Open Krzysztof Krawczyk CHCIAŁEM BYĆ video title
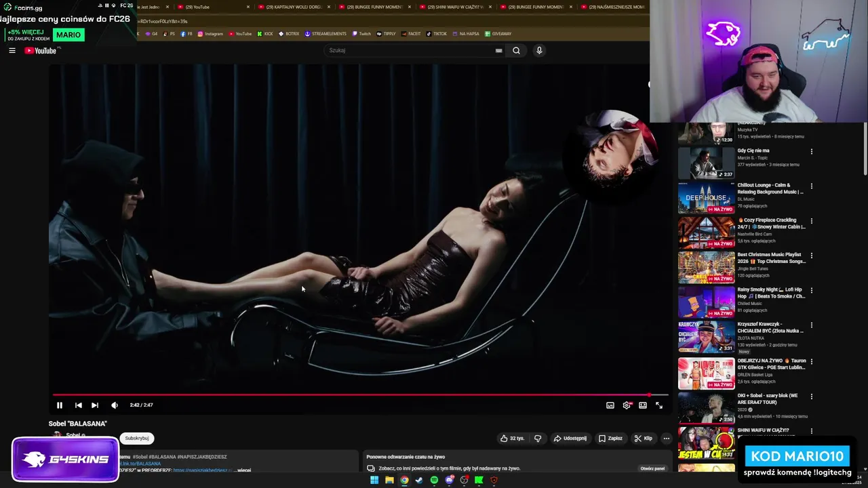This screenshot has height=488, width=868. click(771, 327)
